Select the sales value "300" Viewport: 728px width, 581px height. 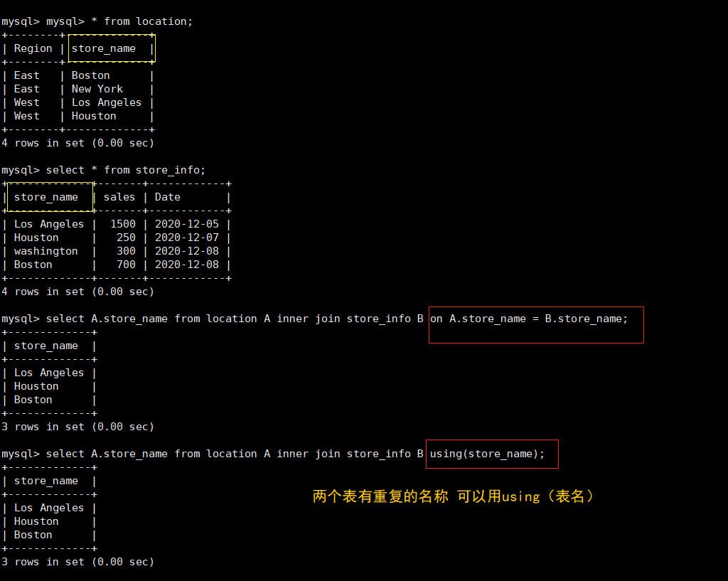coord(127,251)
